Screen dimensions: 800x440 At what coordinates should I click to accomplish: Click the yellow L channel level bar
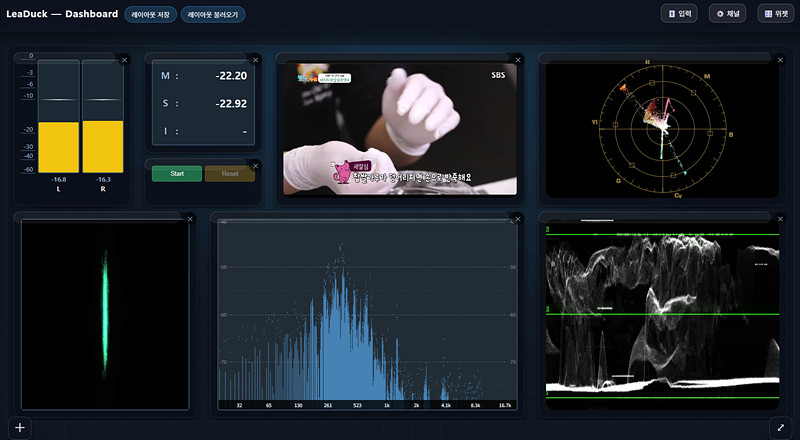click(58, 147)
